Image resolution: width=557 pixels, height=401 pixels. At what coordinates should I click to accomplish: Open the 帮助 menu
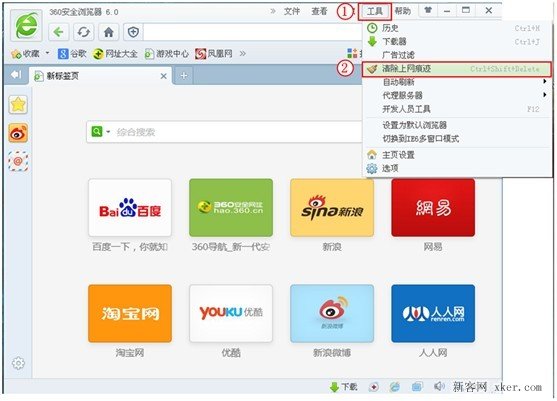click(x=402, y=12)
